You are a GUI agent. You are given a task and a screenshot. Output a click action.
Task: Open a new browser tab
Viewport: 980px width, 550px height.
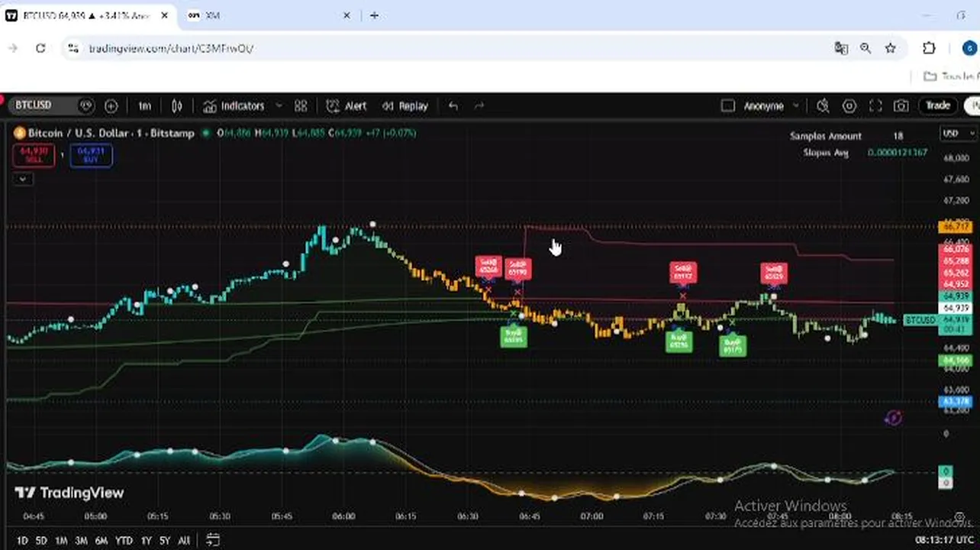click(x=374, y=15)
